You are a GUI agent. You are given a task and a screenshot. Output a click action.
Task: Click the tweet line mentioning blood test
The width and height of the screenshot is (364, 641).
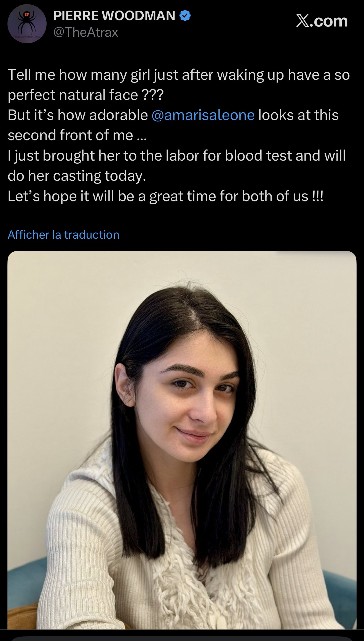177,156
